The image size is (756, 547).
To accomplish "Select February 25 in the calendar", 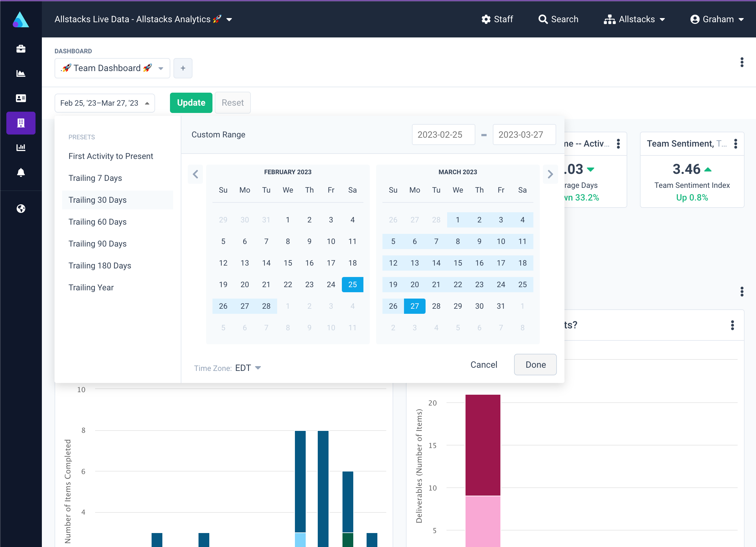I will pos(352,285).
